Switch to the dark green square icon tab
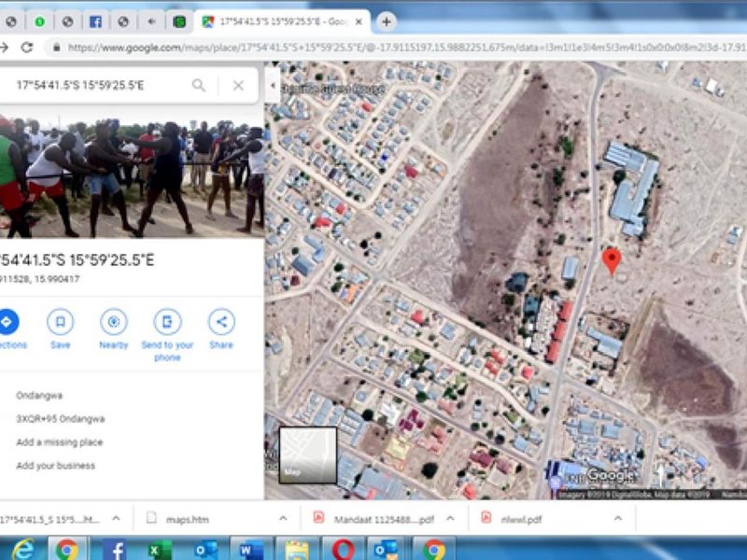 [179, 21]
